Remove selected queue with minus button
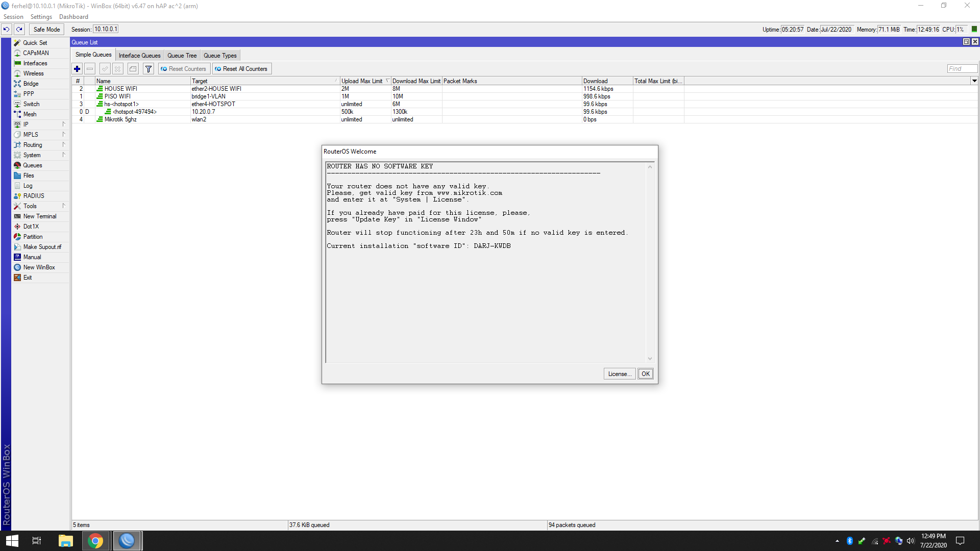Viewport: 980px width, 551px height. point(90,69)
